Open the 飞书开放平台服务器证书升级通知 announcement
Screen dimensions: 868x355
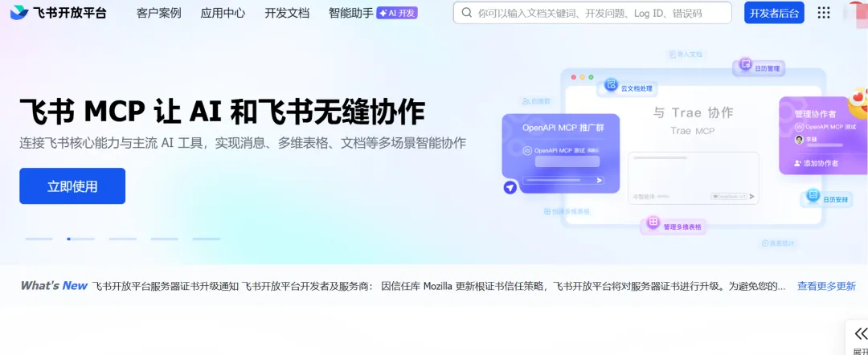point(165,287)
